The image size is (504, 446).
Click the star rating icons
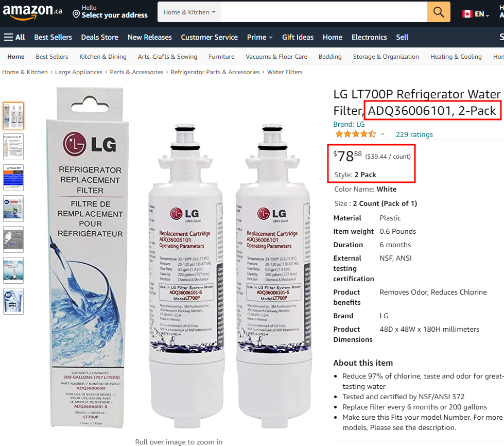click(x=356, y=134)
